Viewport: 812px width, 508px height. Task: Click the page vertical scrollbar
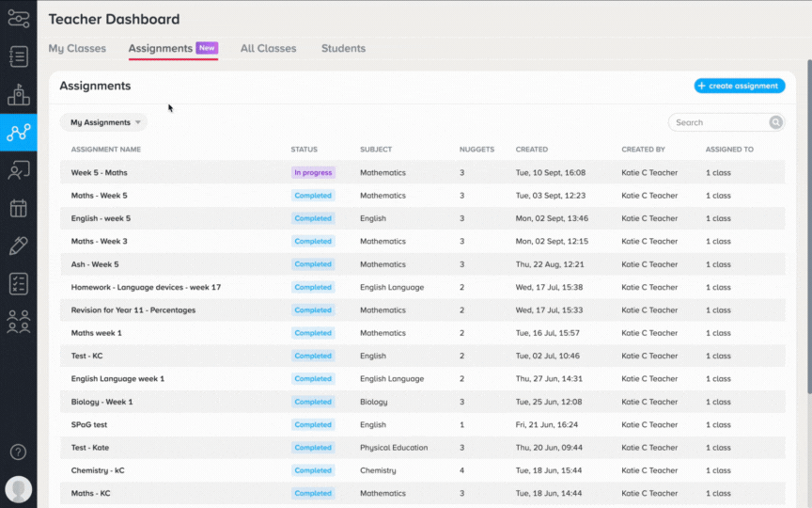[809, 227]
